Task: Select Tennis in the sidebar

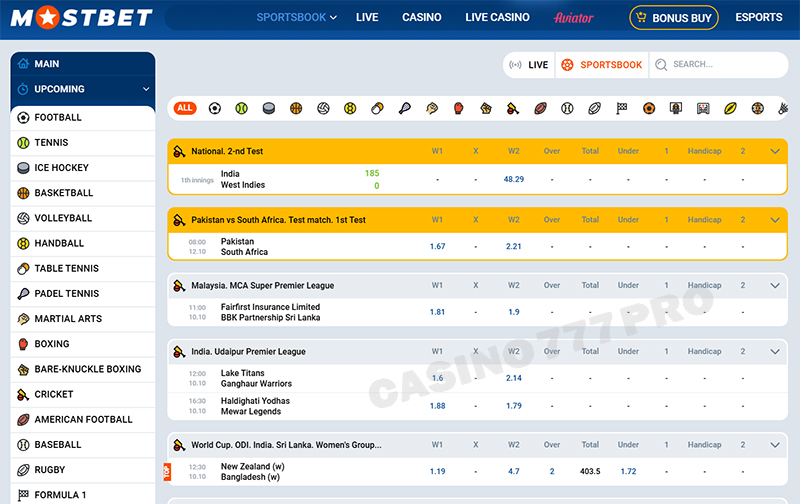Action: [x=83, y=143]
